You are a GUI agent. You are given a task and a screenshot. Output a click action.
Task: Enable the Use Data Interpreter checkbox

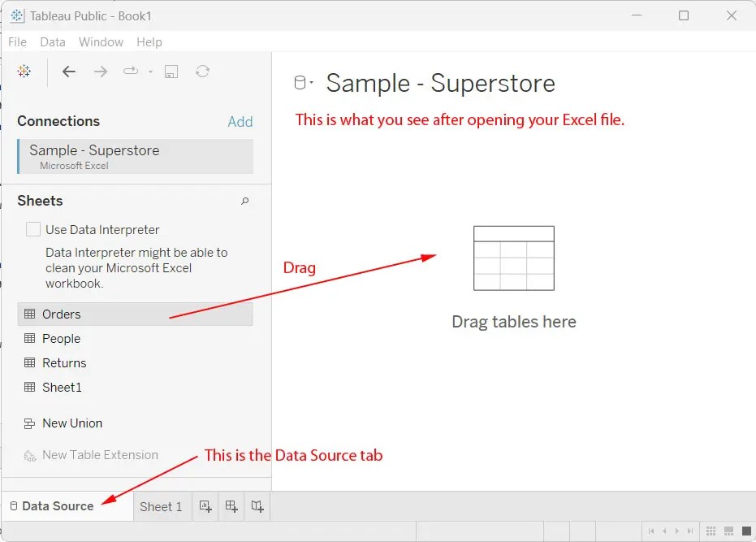coord(33,229)
